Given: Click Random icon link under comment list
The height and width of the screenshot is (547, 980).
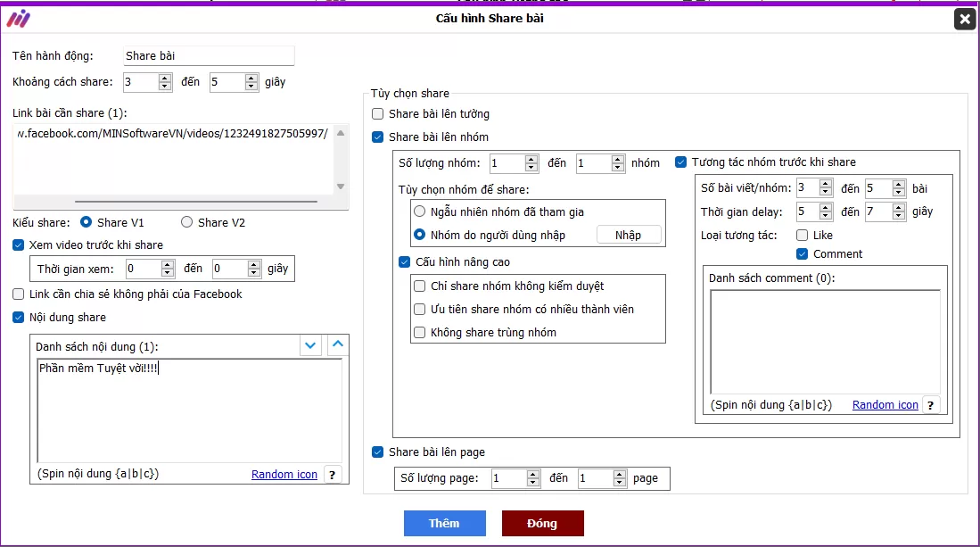Looking at the screenshot, I should (885, 405).
